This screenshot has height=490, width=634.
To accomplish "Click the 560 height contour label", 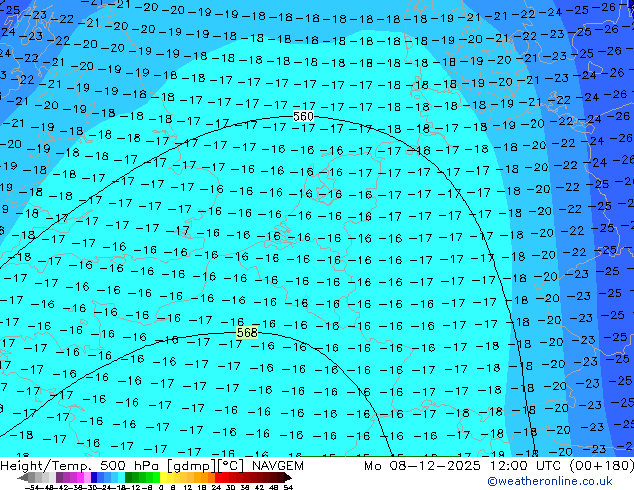I will tap(303, 117).
